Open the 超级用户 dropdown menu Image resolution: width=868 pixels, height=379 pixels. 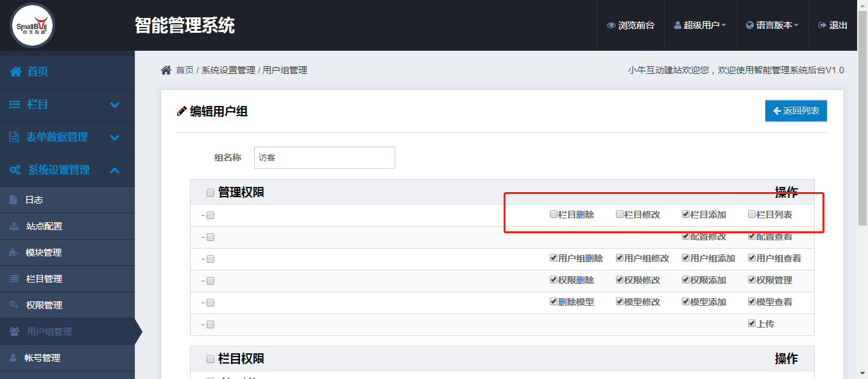coord(700,26)
